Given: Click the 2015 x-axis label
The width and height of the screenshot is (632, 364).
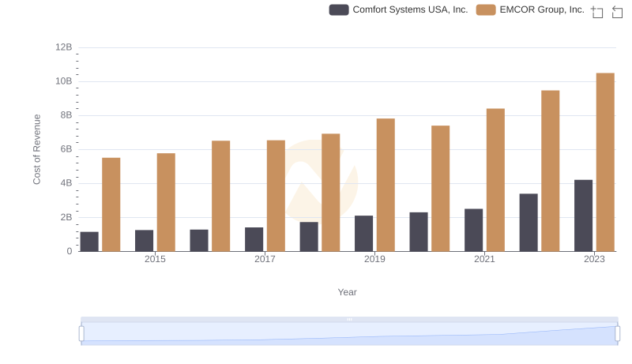Looking at the screenshot, I should (155, 259).
